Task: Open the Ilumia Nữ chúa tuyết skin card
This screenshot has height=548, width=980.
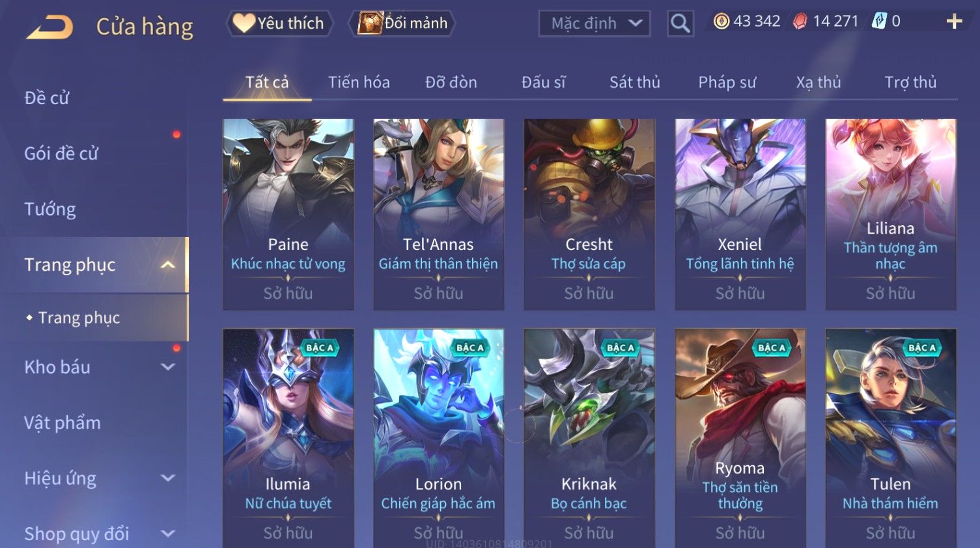Action: point(288,438)
